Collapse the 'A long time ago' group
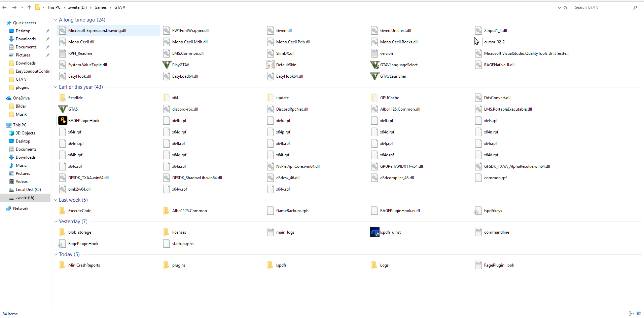Viewport: 644px width, 318px height. point(56,20)
